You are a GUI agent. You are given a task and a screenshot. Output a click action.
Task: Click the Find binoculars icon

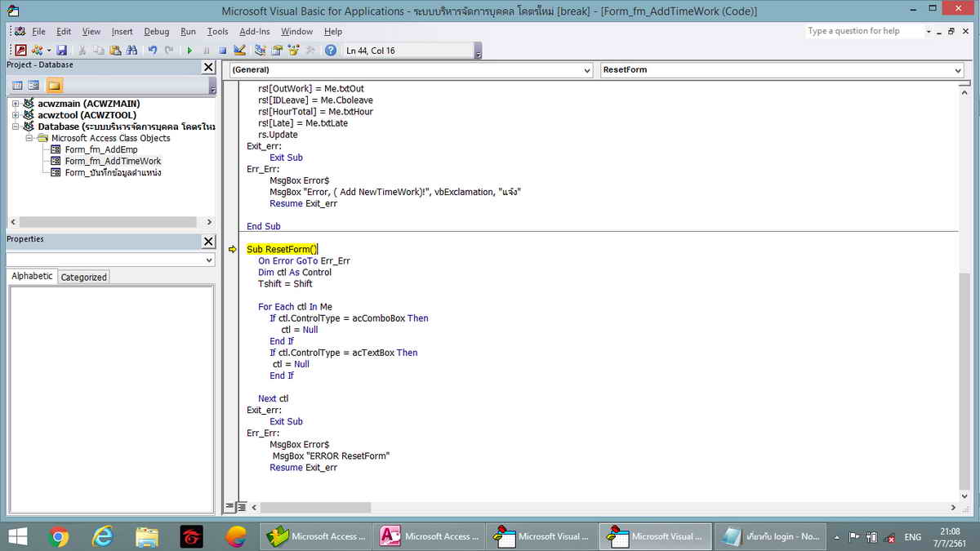[131, 51]
